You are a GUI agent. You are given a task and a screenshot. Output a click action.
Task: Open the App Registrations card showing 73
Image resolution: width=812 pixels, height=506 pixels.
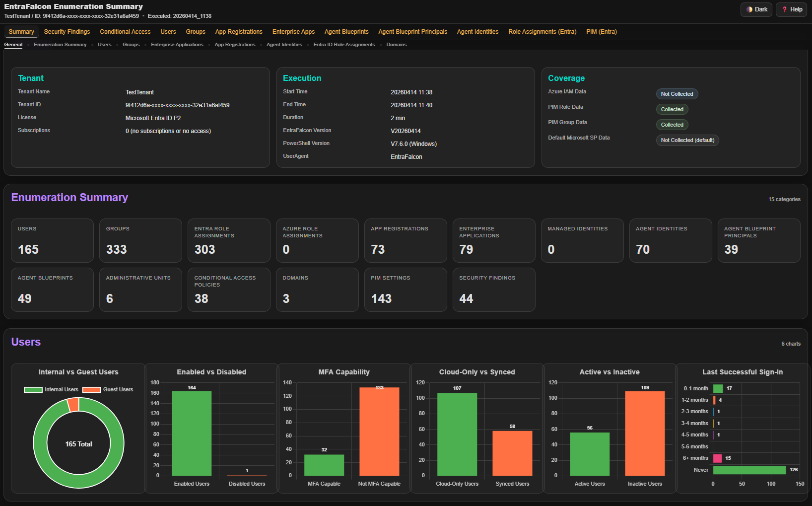pyautogui.click(x=406, y=240)
